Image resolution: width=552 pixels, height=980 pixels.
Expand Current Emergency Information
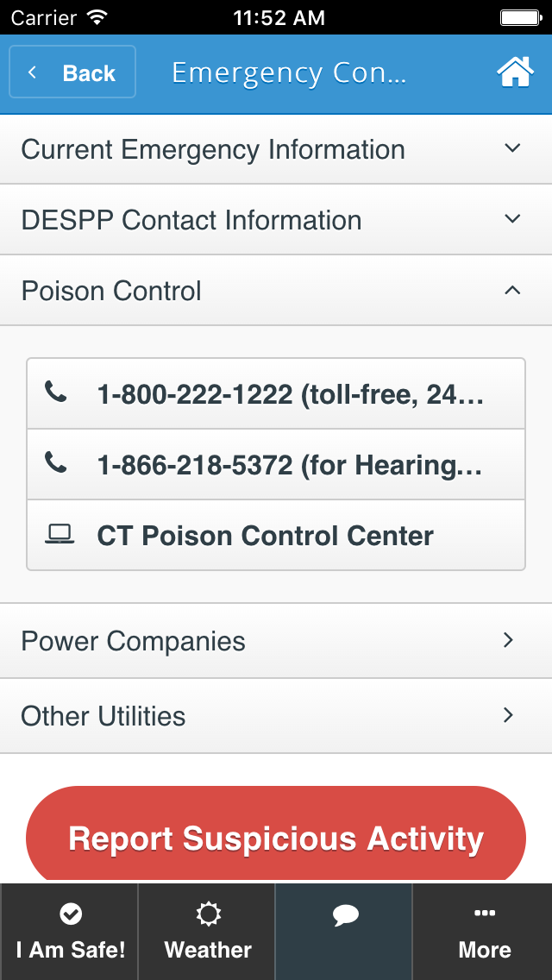276,148
